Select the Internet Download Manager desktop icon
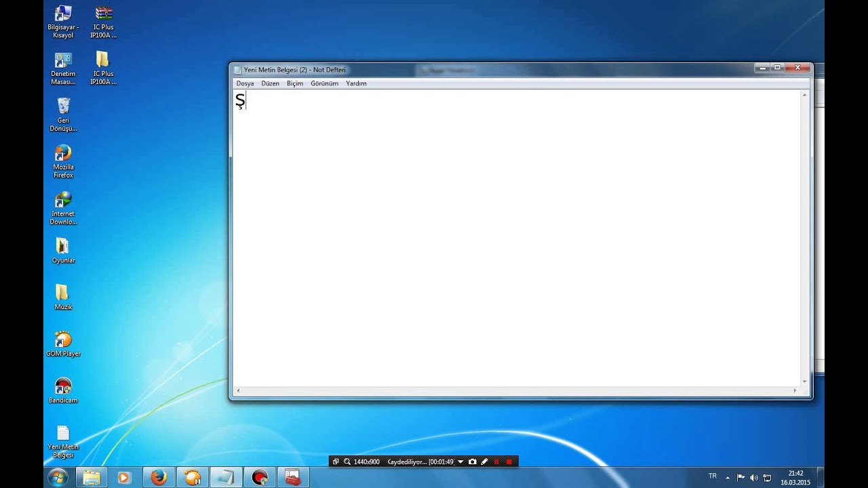The image size is (868, 488). pos(63,208)
